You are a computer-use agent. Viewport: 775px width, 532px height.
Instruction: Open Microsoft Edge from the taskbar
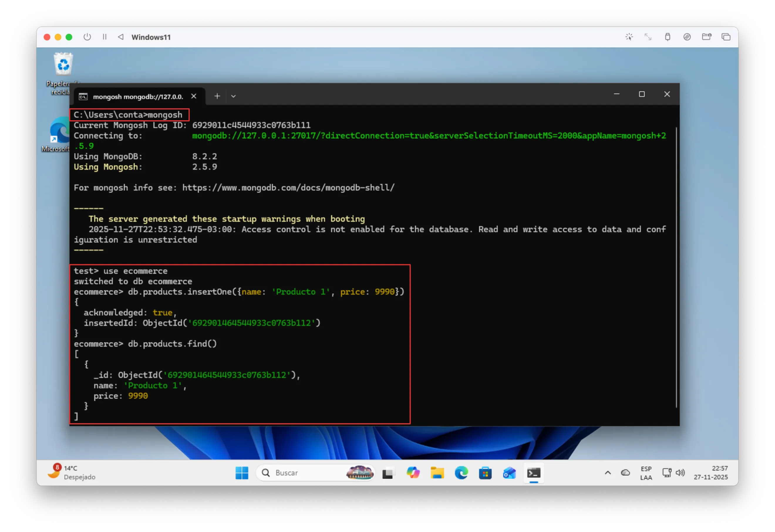pos(461,473)
